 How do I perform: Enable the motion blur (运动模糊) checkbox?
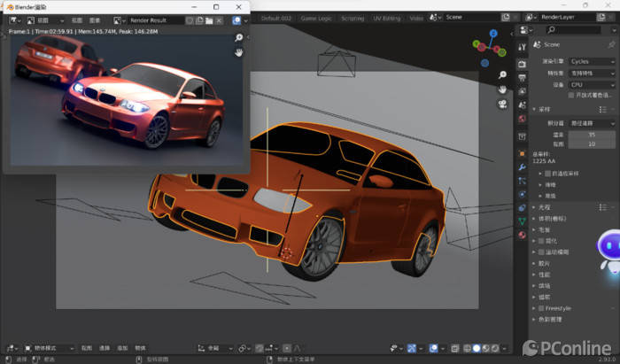tap(543, 252)
